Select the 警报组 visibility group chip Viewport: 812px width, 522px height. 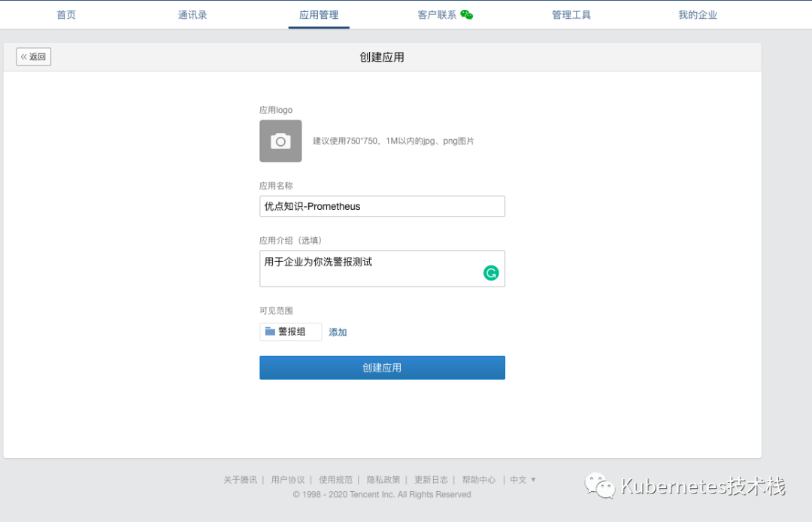point(290,331)
